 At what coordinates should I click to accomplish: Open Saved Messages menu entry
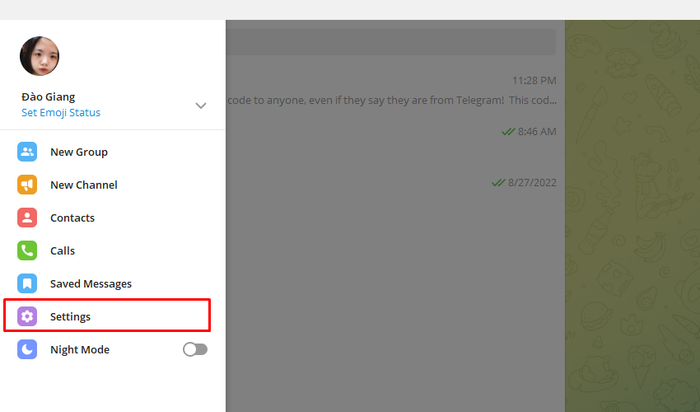pyautogui.click(x=112, y=283)
